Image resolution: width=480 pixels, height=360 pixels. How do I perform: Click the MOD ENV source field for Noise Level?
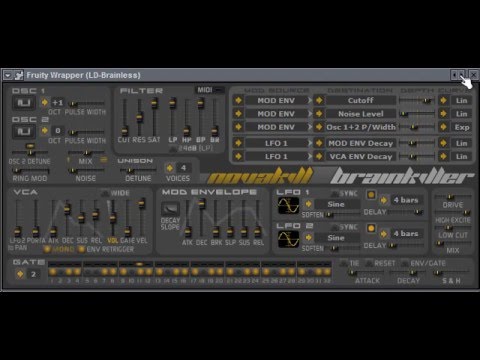click(276, 114)
